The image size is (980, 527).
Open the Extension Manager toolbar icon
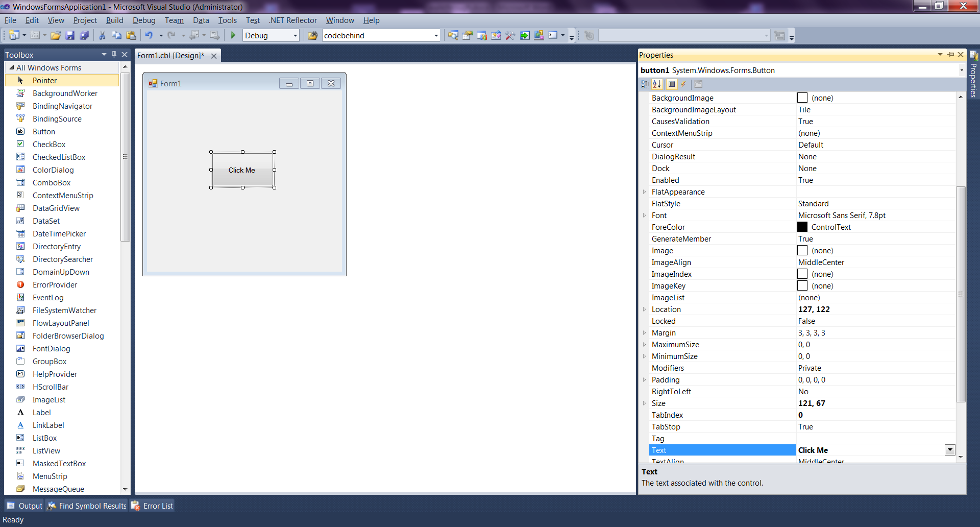(538, 35)
